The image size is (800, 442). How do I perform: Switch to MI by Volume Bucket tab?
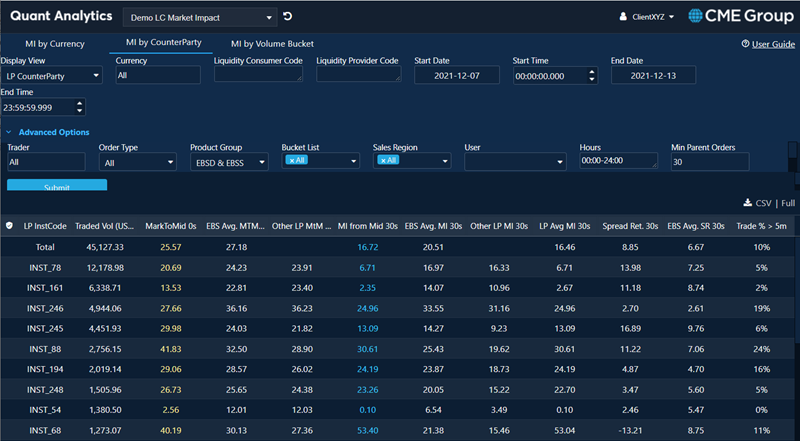(272, 44)
